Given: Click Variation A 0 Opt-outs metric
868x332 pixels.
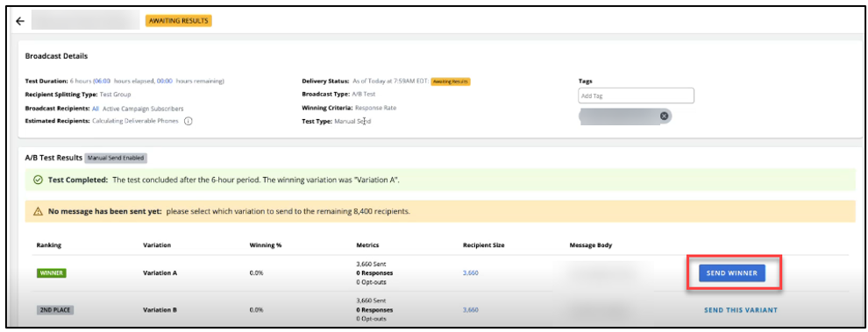Looking at the screenshot, I should 373,282.
